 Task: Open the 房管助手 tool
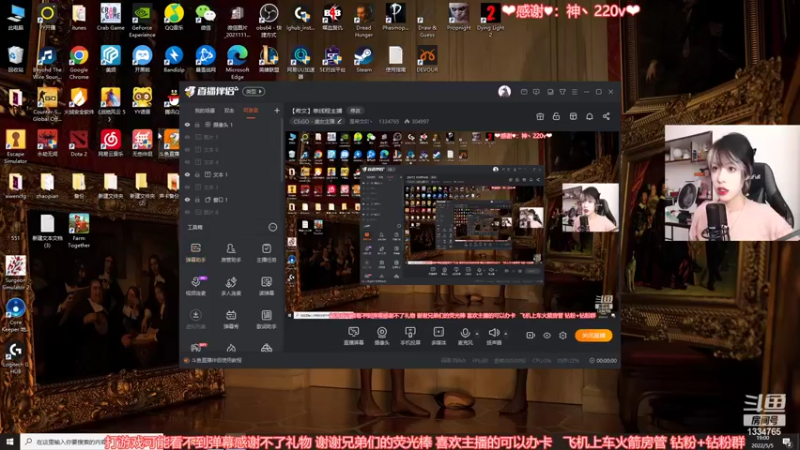point(231,253)
